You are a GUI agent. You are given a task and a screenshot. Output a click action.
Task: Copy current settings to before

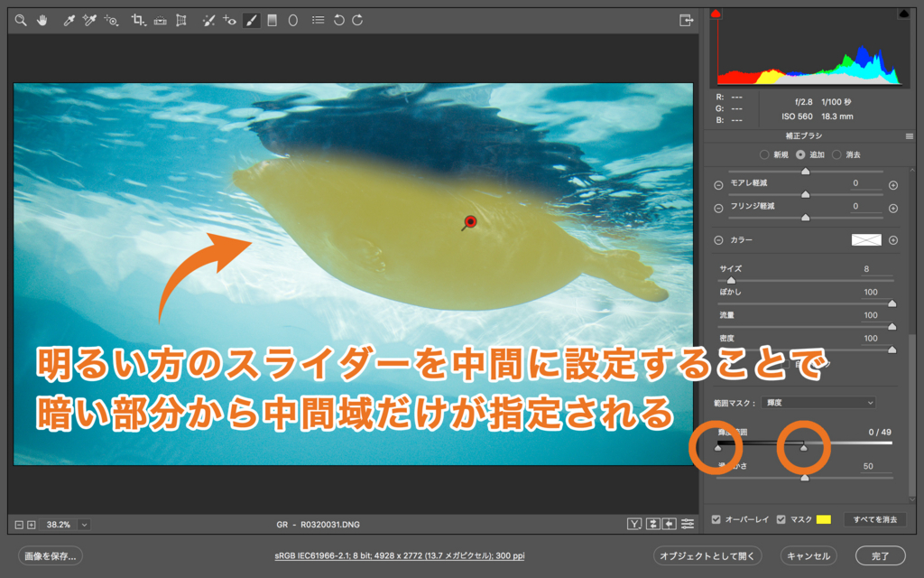670,524
